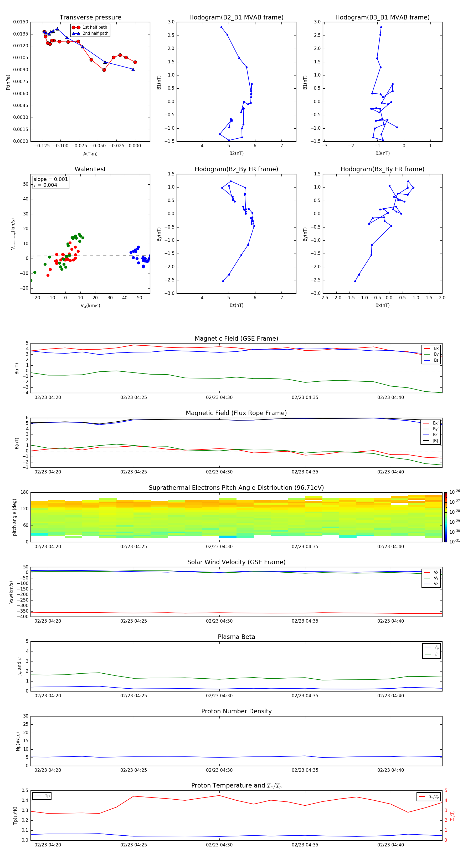This screenshot has width=473, height=868.
Task: Click the 'pitch angle (deg)' axis label
Action: 14,517
